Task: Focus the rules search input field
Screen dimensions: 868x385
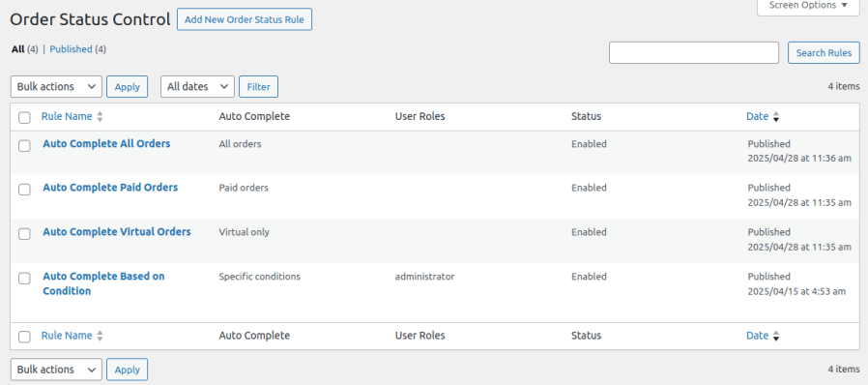Action: pos(694,52)
